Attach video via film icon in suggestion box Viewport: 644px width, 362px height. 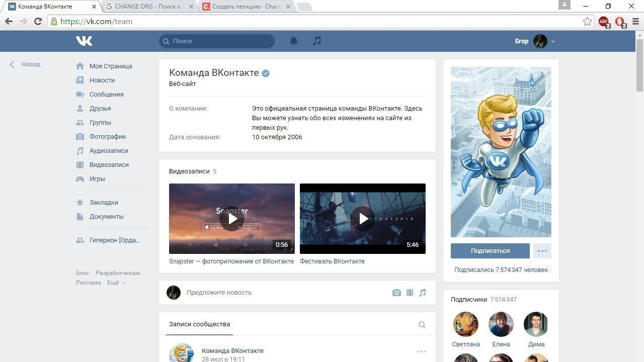click(410, 293)
